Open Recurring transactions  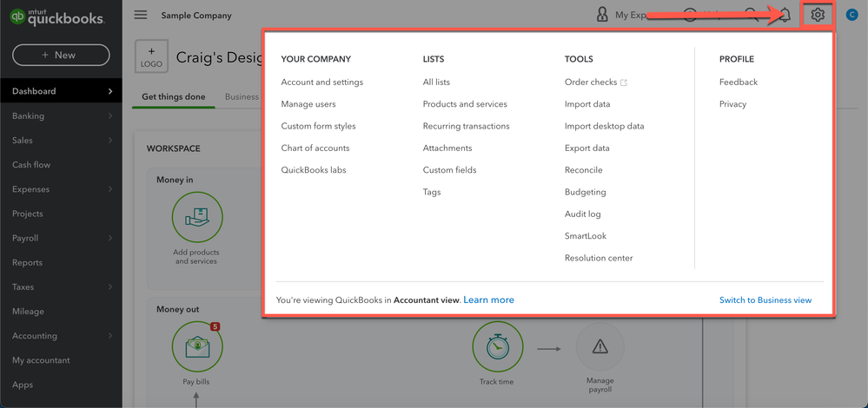click(x=466, y=126)
